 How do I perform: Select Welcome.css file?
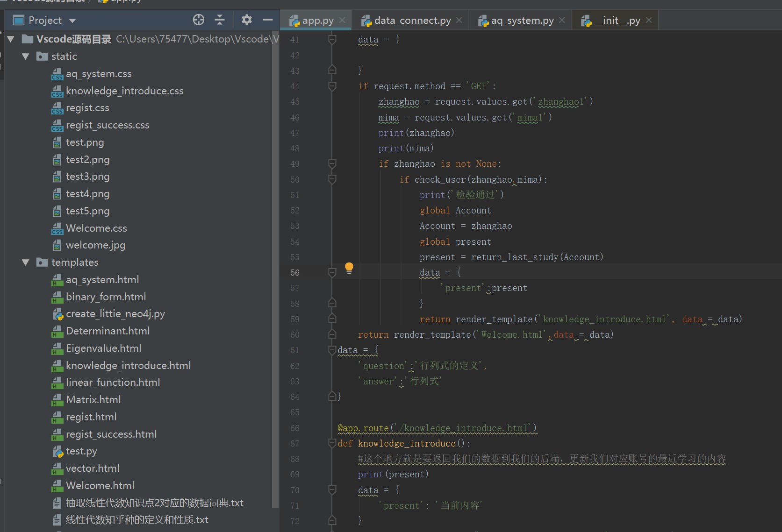tap(96, 228)
